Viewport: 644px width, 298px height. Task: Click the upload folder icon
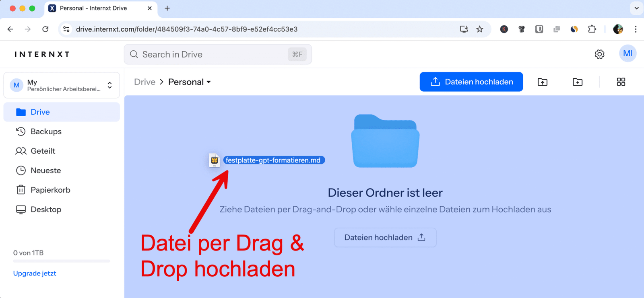coord(543,82)
